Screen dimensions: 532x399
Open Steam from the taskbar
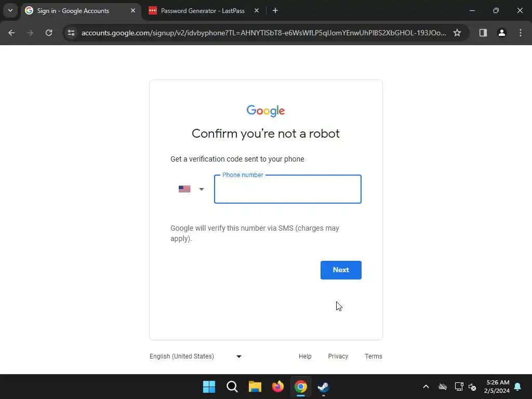tap(323, 387)
